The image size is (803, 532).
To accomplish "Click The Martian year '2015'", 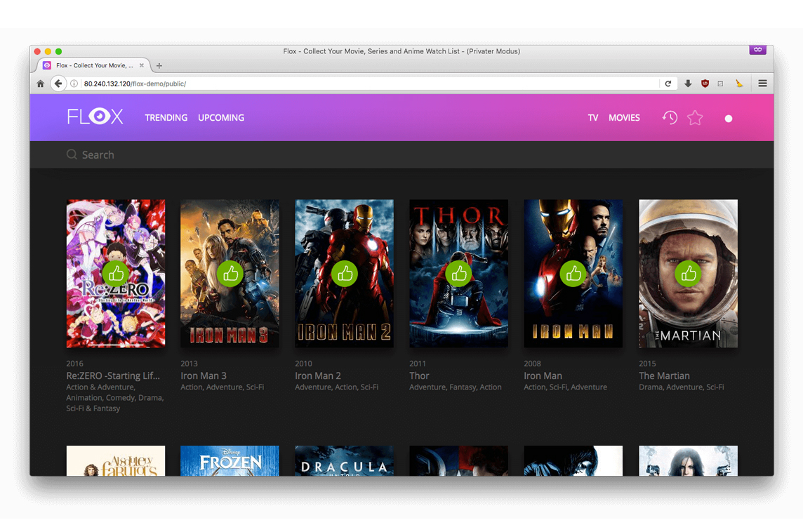I will tap(647, 364).
